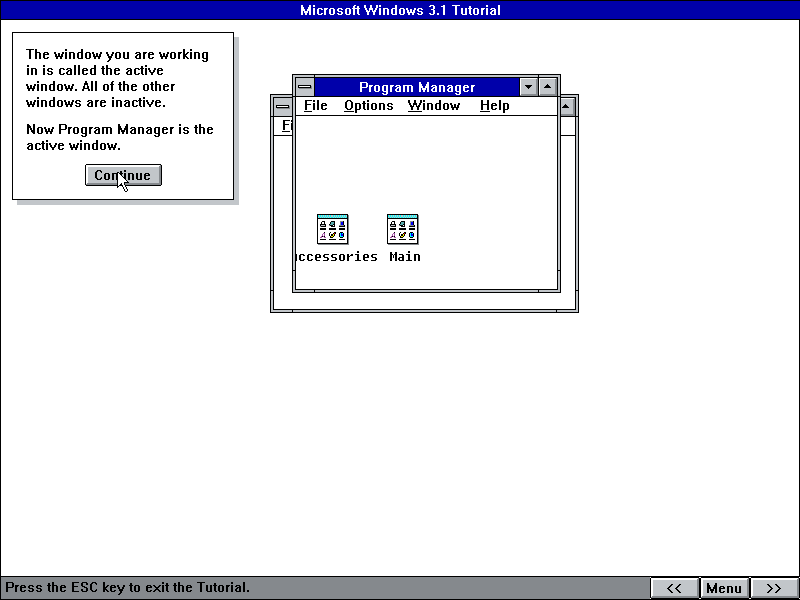
Task: Go to the previous tutorial page with <<
Action: pyautogui.click(x=674, y=588)
